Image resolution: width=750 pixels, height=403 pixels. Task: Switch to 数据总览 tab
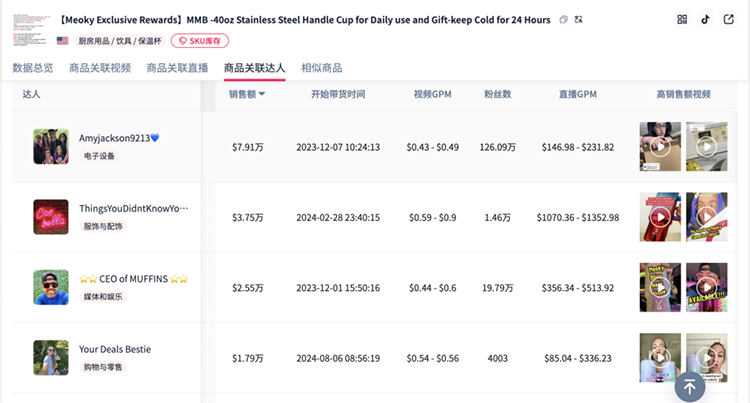click(x=33, y=68)
